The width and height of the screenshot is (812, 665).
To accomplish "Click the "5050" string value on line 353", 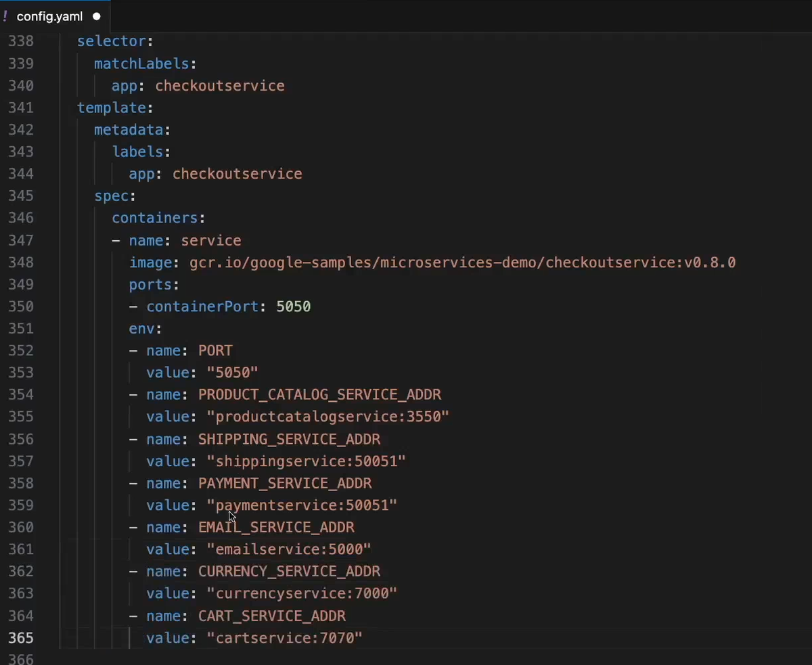I will pyautogui.click(x=233, y=373).
